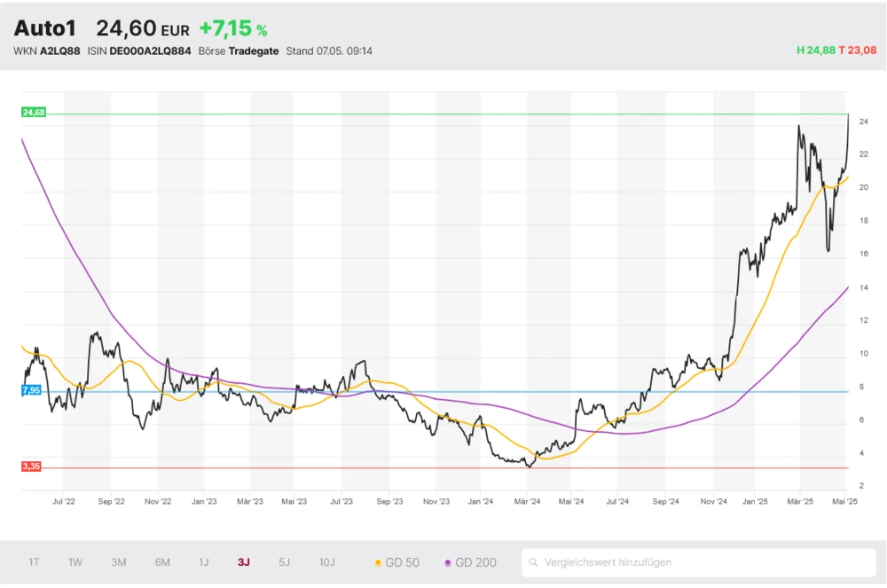Click the magnifier icon in search field
Screen dimensions: 887x588
534,562
